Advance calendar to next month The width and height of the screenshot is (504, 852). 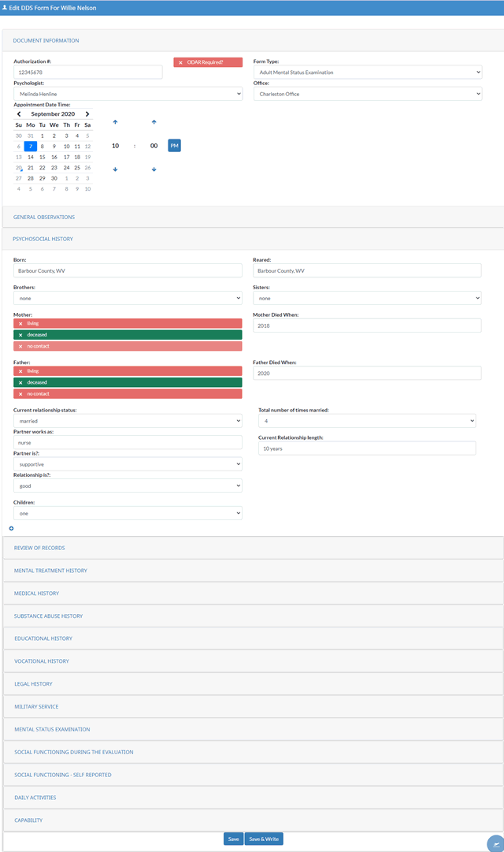coord(87,113)
